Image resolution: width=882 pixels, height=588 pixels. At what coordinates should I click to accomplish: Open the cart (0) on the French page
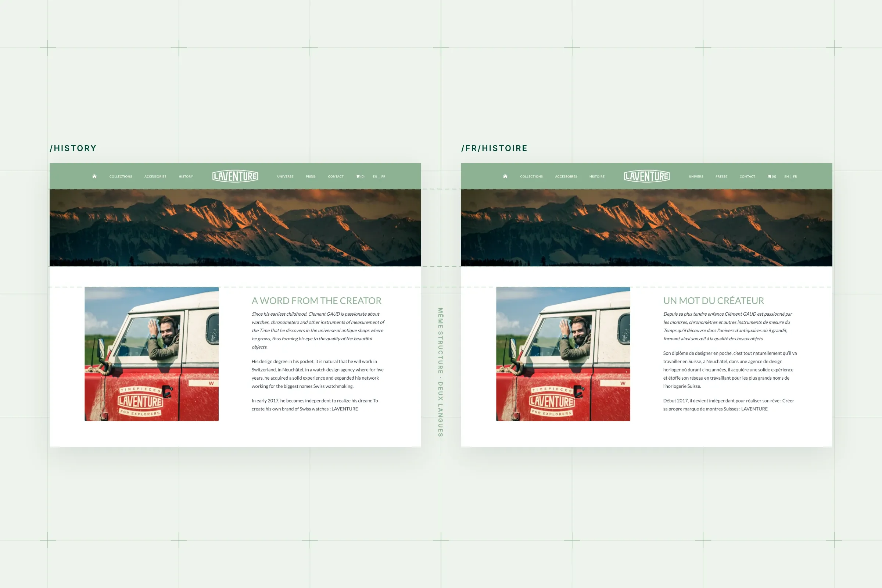772,177
